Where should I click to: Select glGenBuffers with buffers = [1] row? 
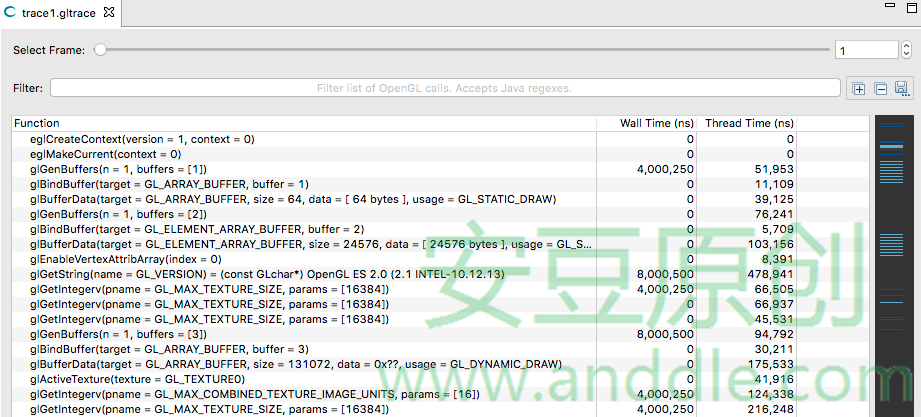[440, 169]
